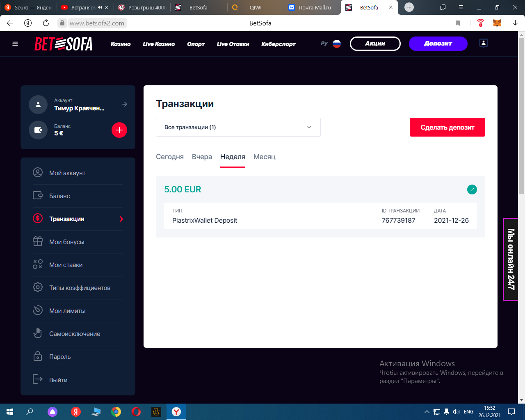Screen dimensions: 525x420
Task: Click the transaction date 2021-12-26
Action: tap(451, 220)
